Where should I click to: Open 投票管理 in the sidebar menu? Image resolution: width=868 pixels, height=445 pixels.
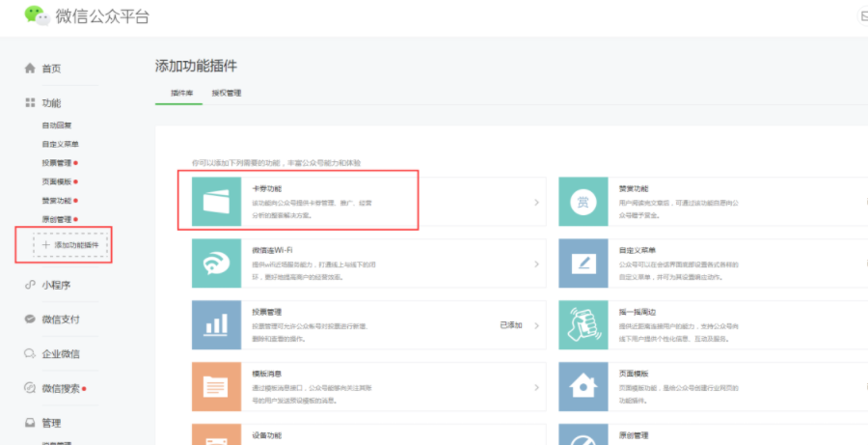click(57, 163)
